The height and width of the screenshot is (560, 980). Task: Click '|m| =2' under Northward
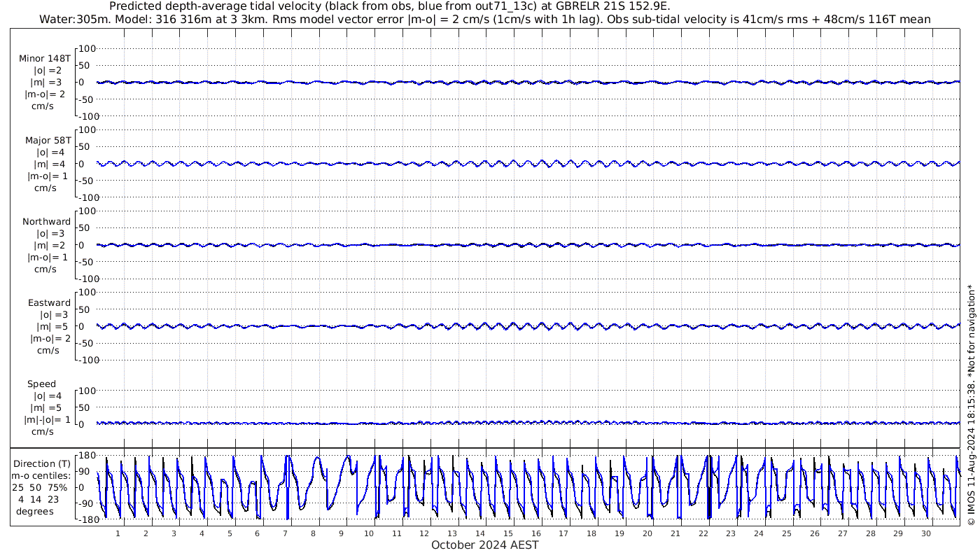(x=50, y=245)
